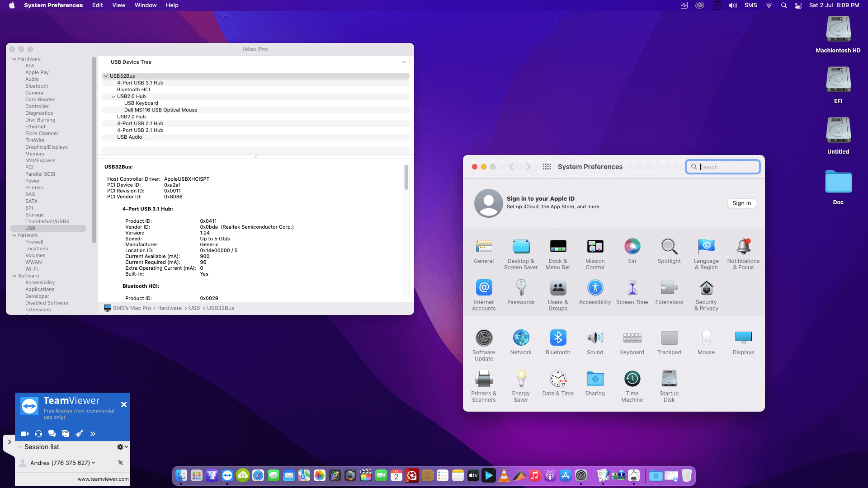Open Printers & Scanners preferences
Screen dimensions: 868x488
[484, 379]
